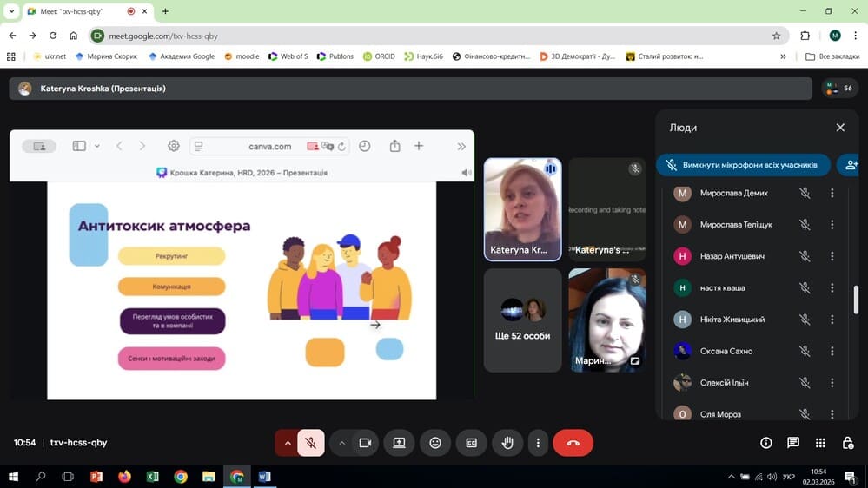Open the activities grid panel
868x488 pixels.
coord(820,443)
